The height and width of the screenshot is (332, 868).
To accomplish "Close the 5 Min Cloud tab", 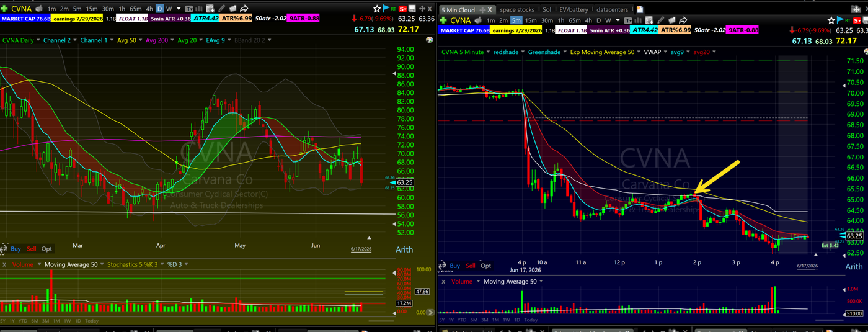I will pyautogui.click(x=490, y=9).
